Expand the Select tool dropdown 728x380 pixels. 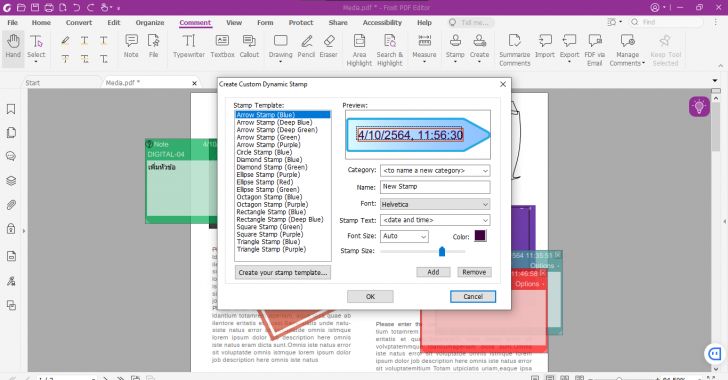click(36, 62)
